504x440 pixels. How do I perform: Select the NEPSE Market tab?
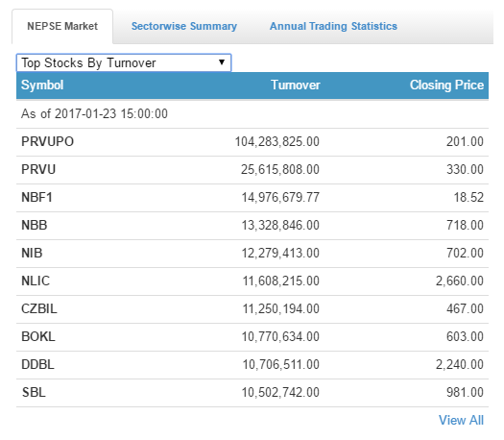point(62,26)
